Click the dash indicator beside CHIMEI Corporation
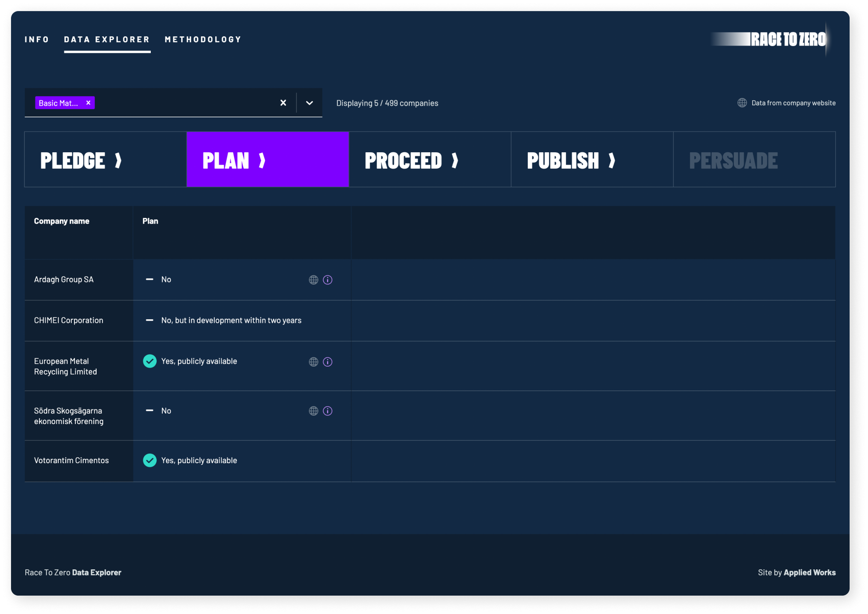 click(x=150, y=320)
